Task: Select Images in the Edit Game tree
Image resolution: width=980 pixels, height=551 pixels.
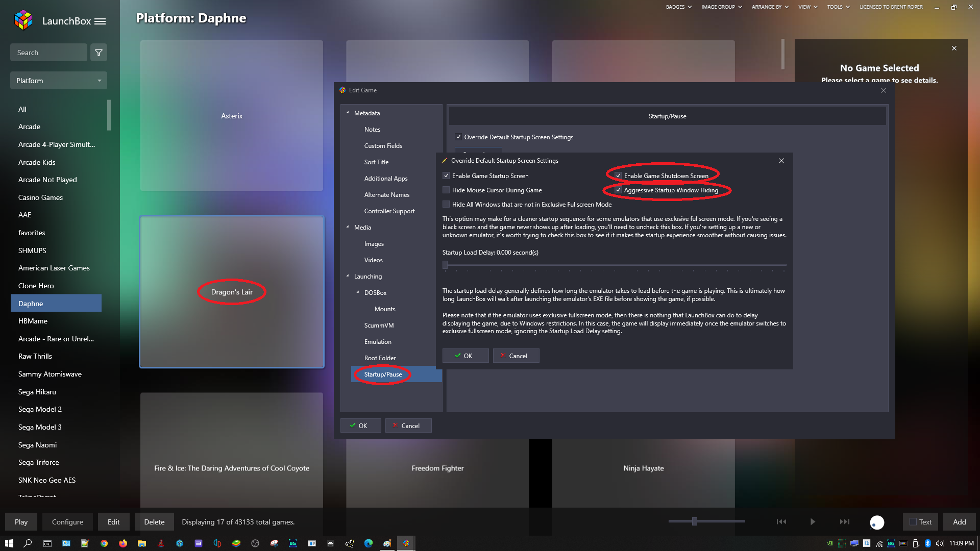Action: click(374, 244)
